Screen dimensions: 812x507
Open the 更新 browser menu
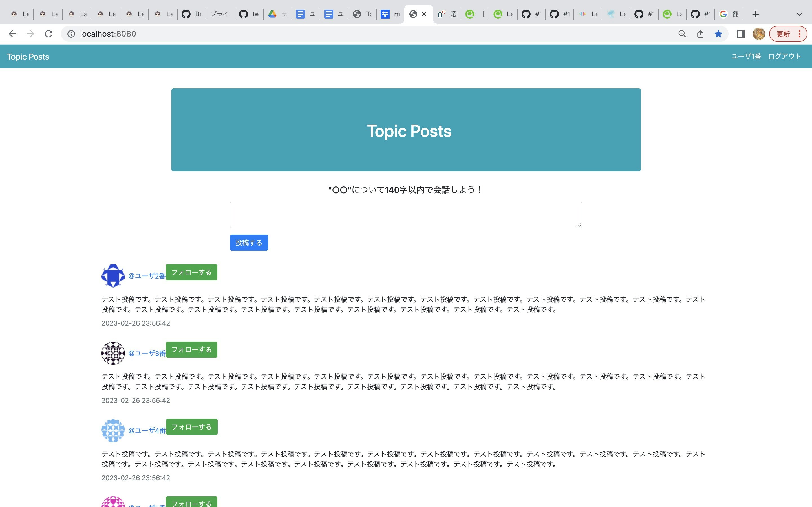(788, 34)
